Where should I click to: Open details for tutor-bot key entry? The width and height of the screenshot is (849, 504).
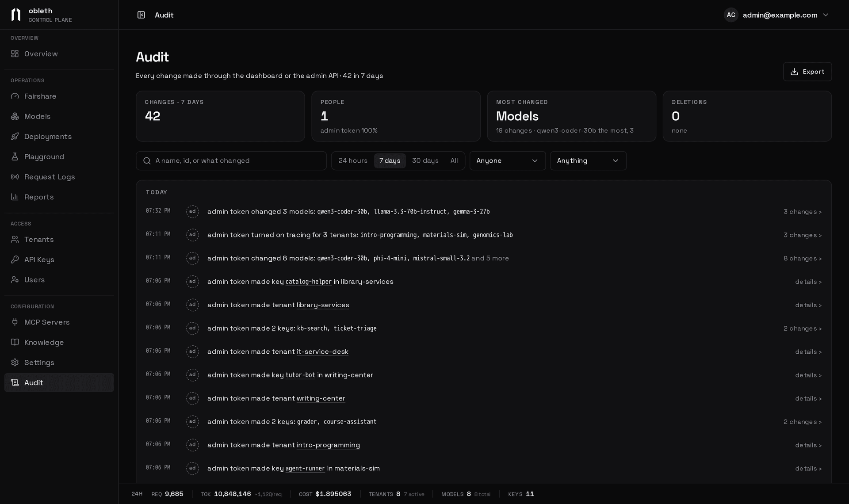808,375
